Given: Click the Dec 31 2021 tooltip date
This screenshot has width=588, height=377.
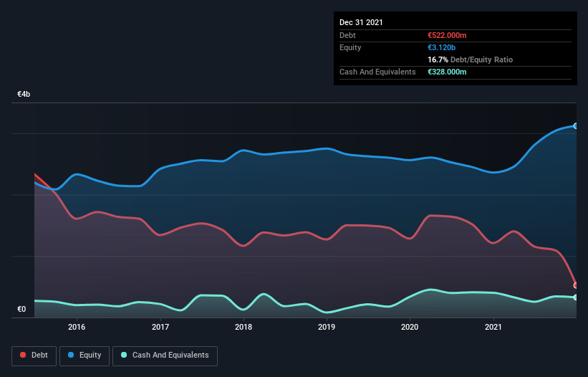Looking at the screenshot, I should 361,22.
